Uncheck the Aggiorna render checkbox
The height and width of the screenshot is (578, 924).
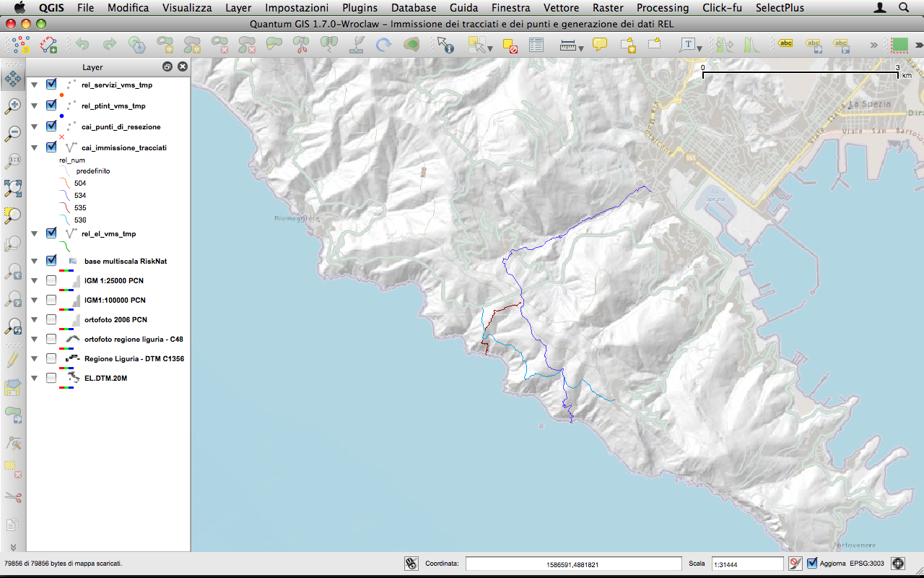coord(813,564)
